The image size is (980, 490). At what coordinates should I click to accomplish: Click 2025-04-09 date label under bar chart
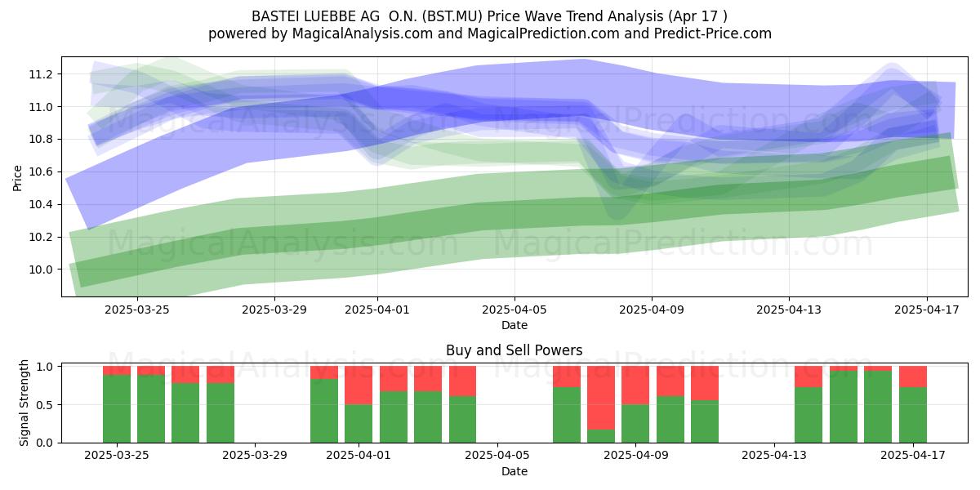pos(635,456)
